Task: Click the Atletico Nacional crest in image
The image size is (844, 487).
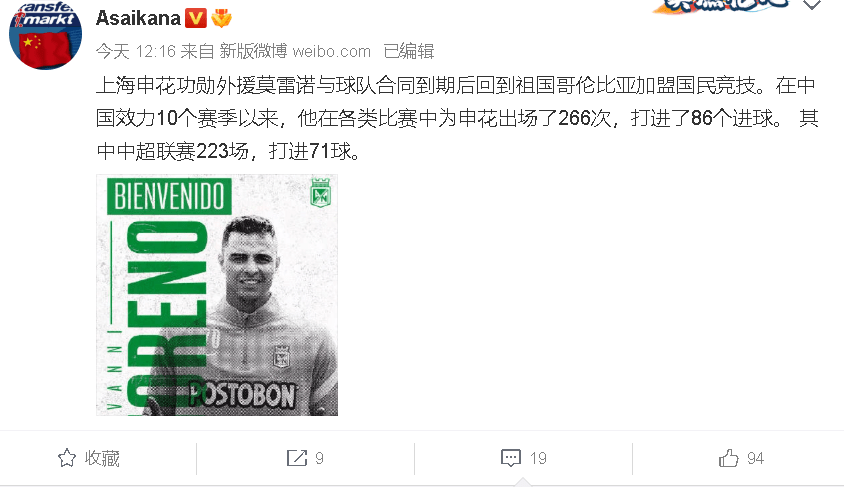Action: (x=321, y=193)
